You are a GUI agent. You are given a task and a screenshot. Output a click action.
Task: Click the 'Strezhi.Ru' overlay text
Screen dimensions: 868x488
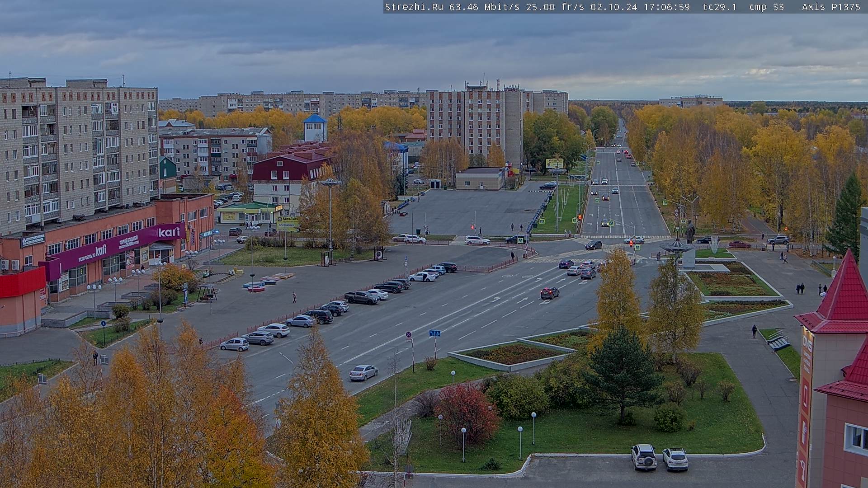[414, 7]
